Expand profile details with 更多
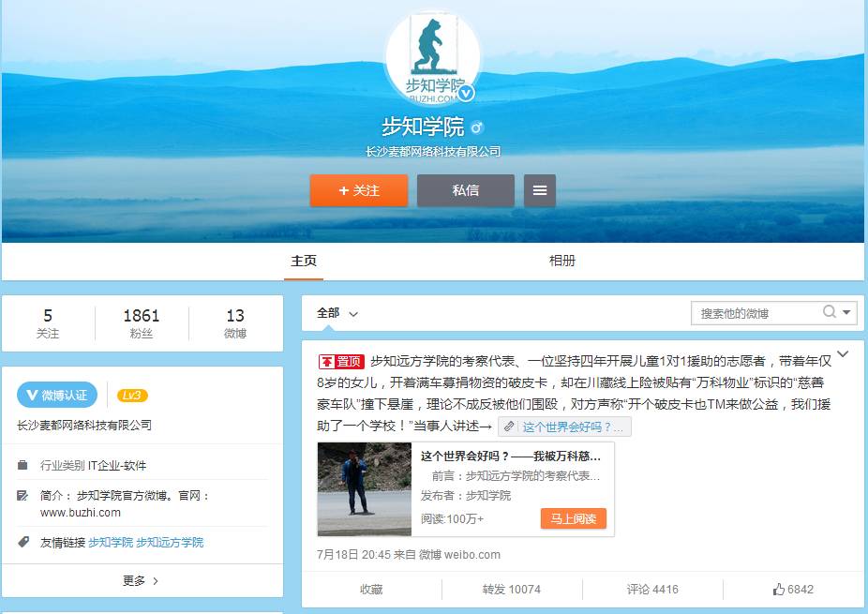Viewport: 868px width, 614px height. click(142, 581)
